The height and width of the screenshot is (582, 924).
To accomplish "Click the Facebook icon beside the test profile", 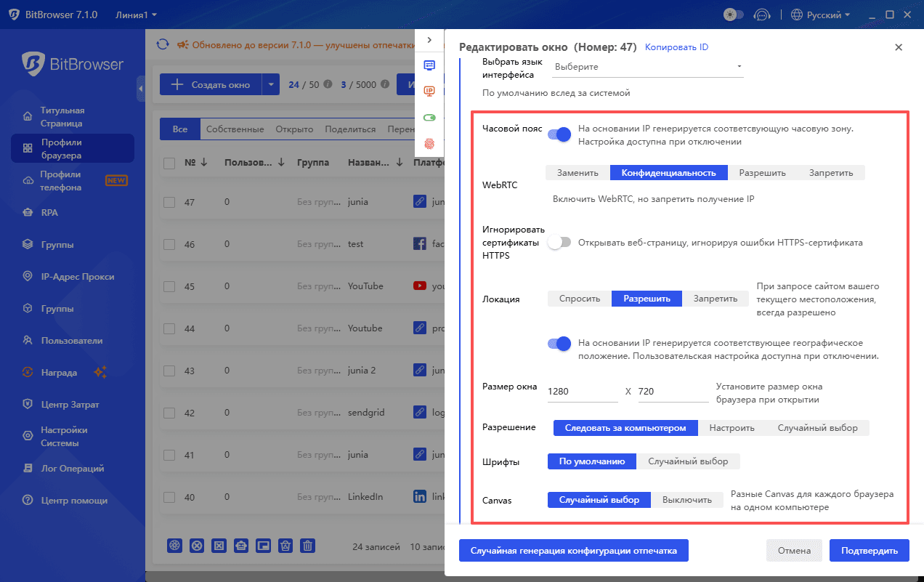I will click(420, 243).
